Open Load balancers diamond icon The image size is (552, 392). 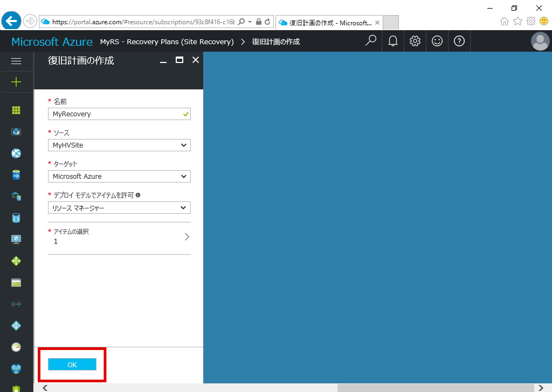coord(16,261)
